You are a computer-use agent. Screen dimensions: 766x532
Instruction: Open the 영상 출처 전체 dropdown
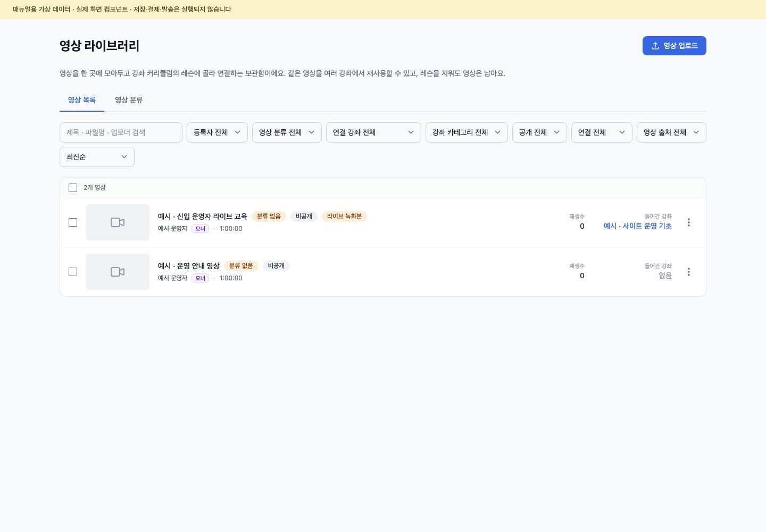pos(671,132)
